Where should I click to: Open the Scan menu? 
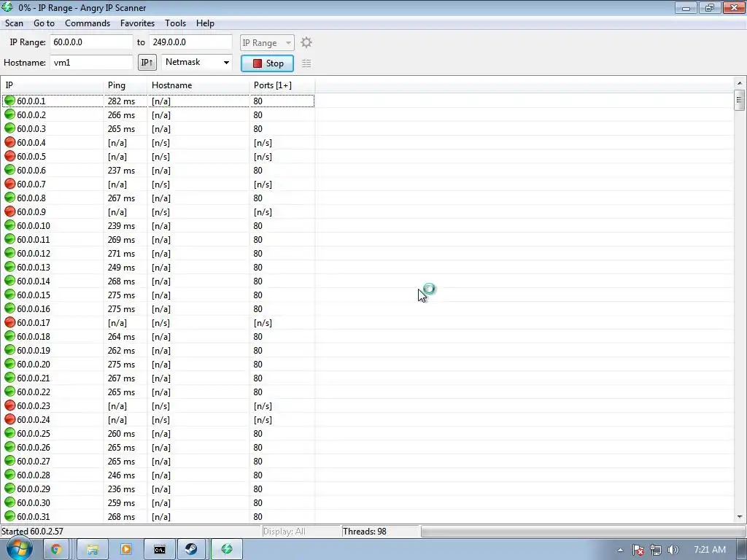point(15,23)
